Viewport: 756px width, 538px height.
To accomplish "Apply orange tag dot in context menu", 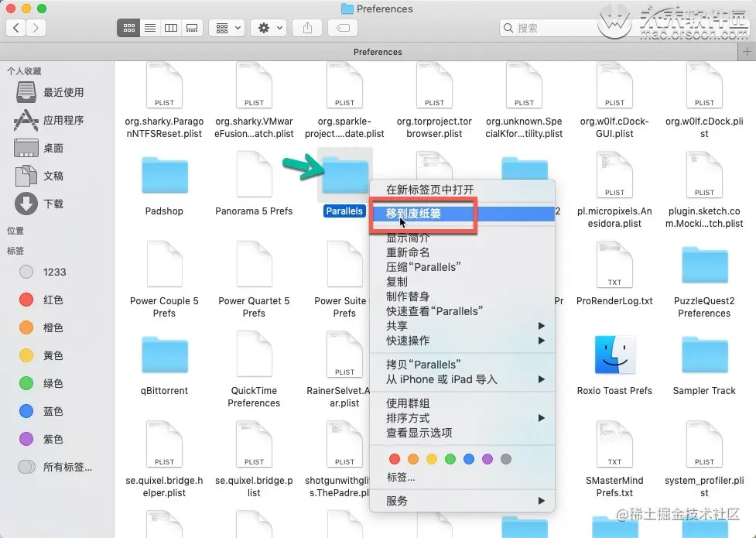I will tap(413, 459).
